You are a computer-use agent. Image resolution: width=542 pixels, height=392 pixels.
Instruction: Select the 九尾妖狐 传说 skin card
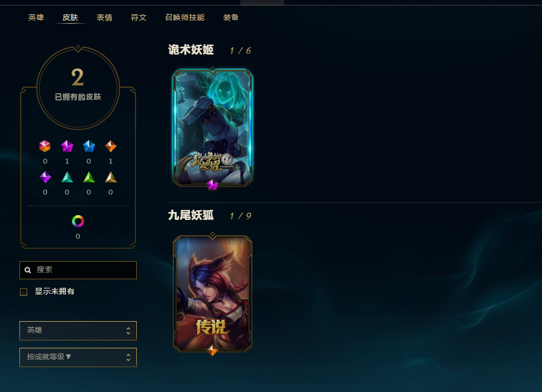click(x=212, y=293)
